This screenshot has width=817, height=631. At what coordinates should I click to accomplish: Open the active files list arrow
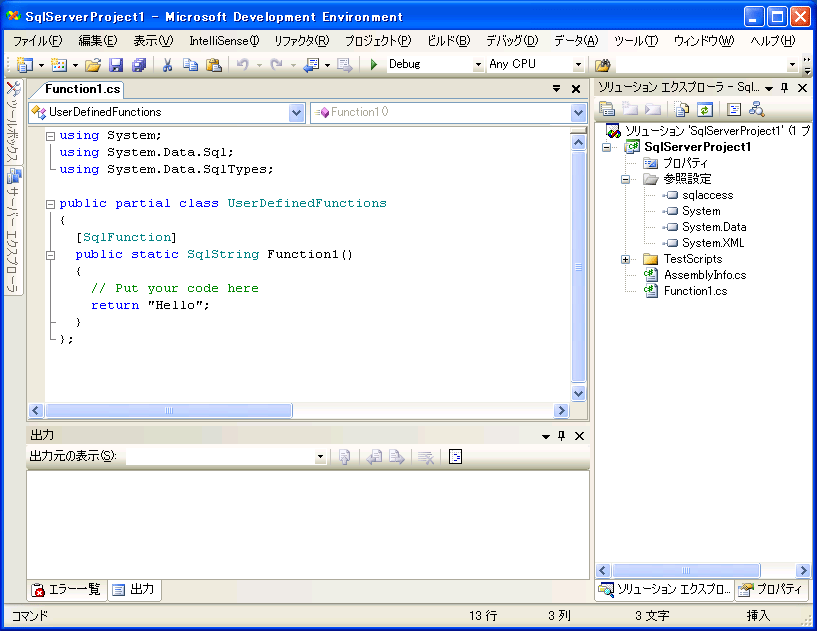pos(556,89)
